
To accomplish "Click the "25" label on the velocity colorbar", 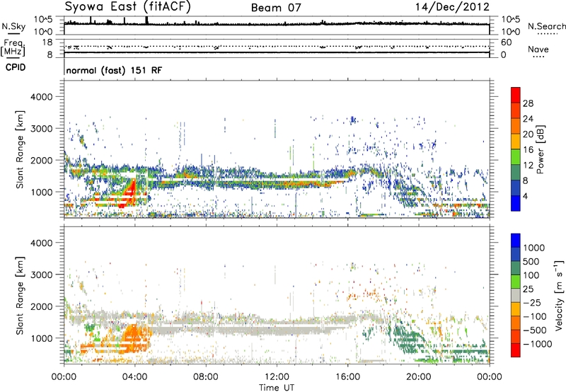I will pos(529,289).
